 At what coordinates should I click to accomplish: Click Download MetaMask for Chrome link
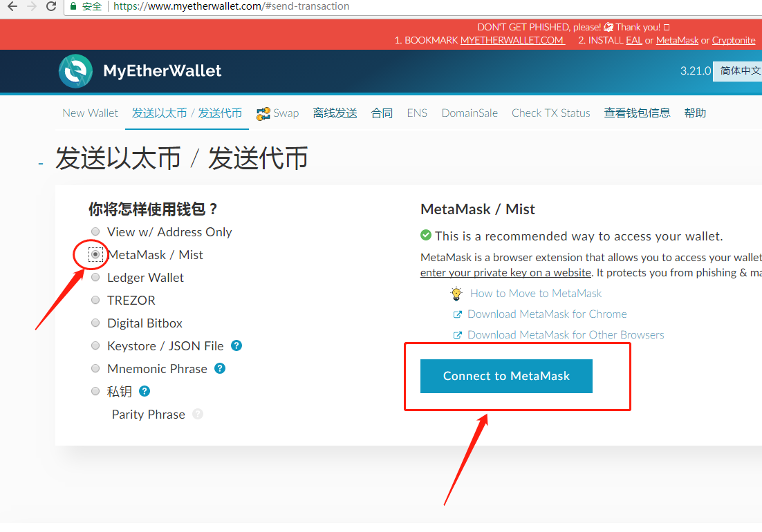coord(547,314)
